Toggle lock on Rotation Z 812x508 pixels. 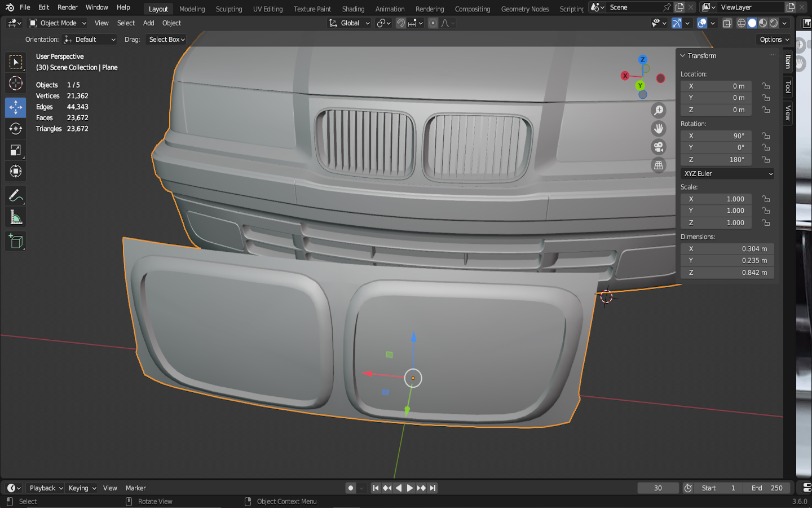[x=766, y=160]
